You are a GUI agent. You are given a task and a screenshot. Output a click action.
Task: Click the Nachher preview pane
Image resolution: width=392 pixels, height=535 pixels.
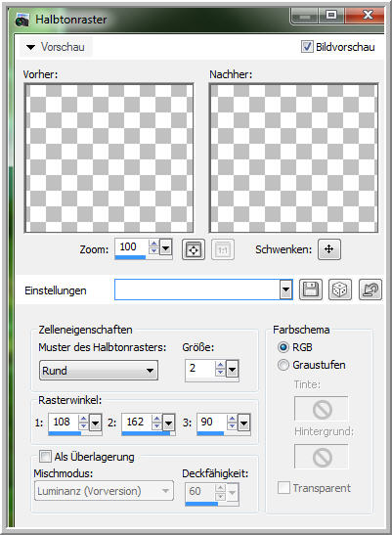tap(293, 158)
